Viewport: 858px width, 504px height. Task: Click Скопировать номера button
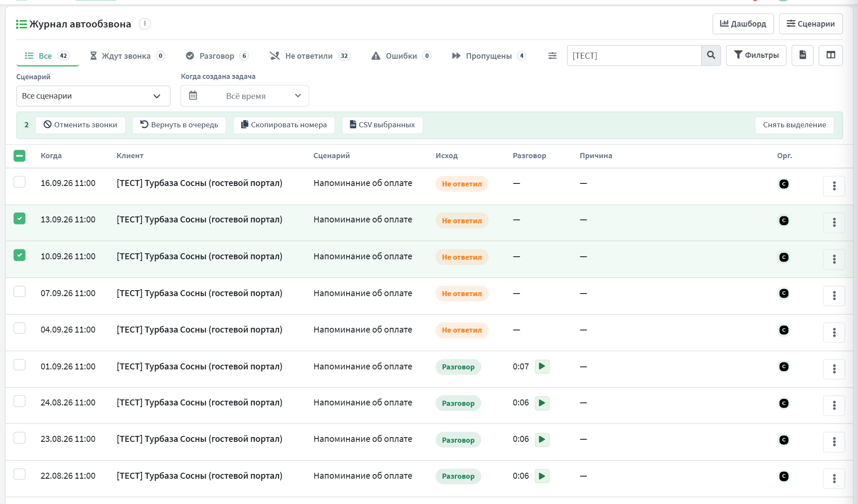pyautogui.click(x=284, y=125)
